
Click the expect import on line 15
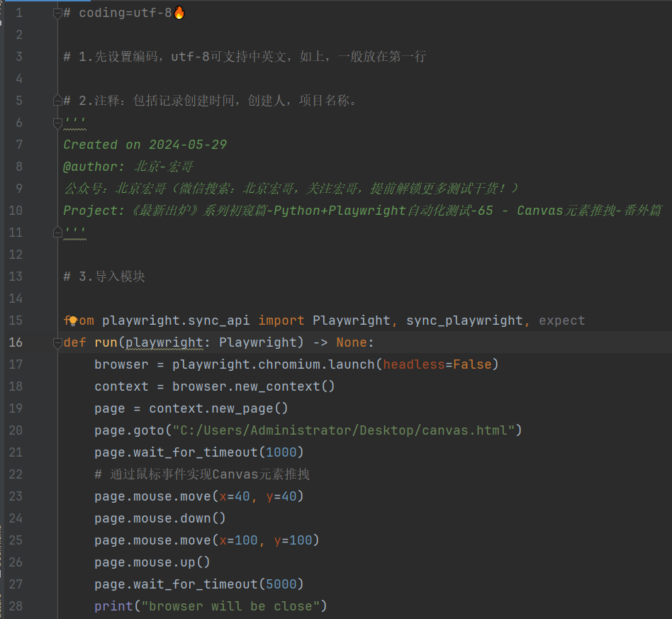pyautogui.click(x=561, y=320)
